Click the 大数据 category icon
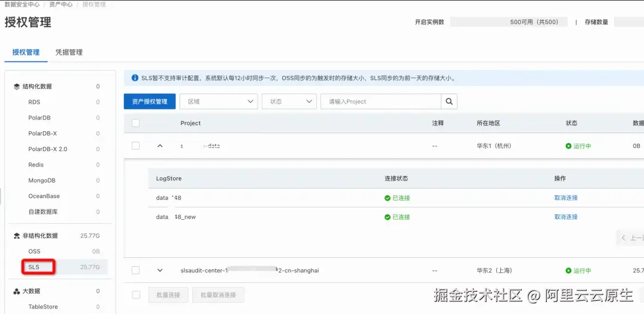This screenshot has width=644, height=314. pos(17,291)
